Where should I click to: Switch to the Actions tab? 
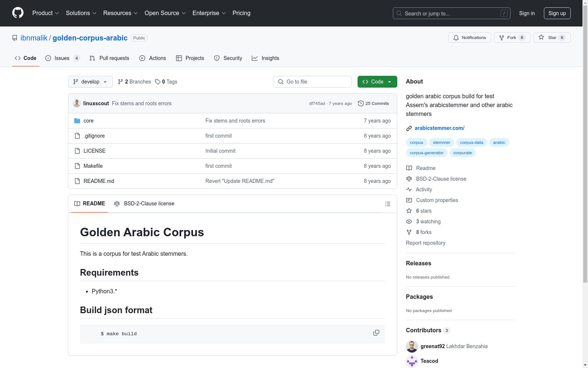click(153, 58)
